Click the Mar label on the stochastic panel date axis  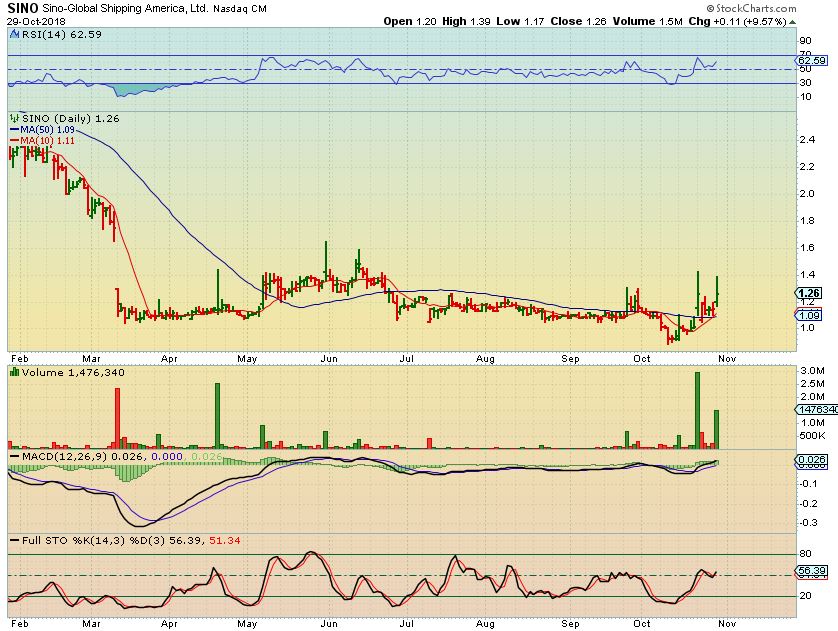coord(92,624)
